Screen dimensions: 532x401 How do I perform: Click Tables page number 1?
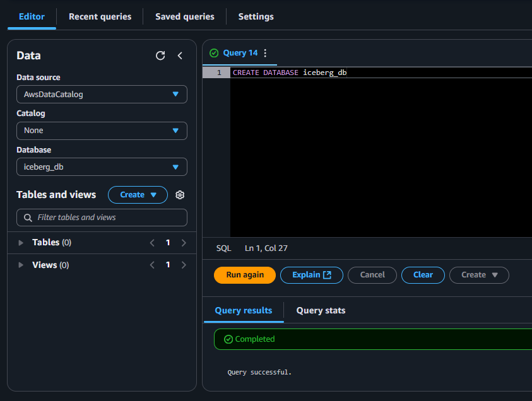[168, 243]
